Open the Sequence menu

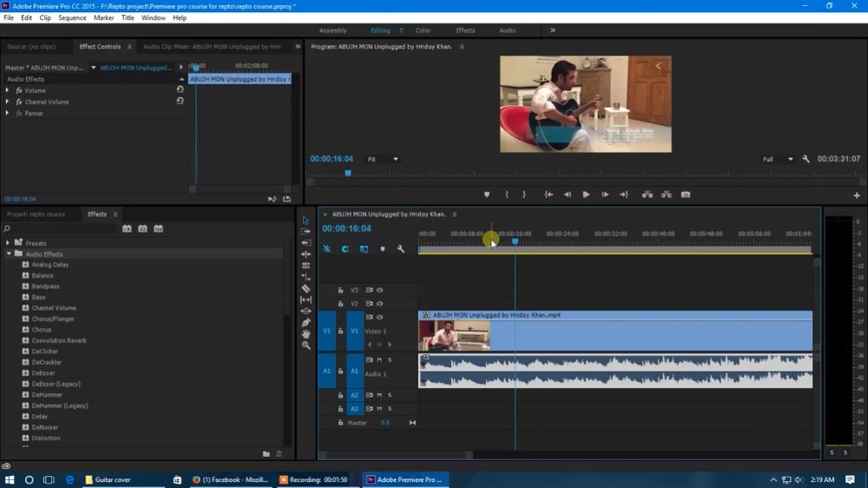pos(72,17)
